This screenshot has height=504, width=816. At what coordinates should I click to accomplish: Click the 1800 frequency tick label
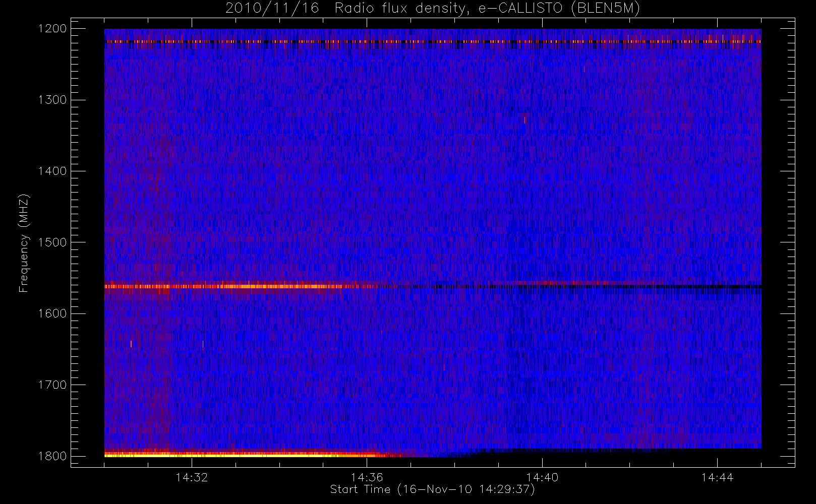tap(52, 456)
